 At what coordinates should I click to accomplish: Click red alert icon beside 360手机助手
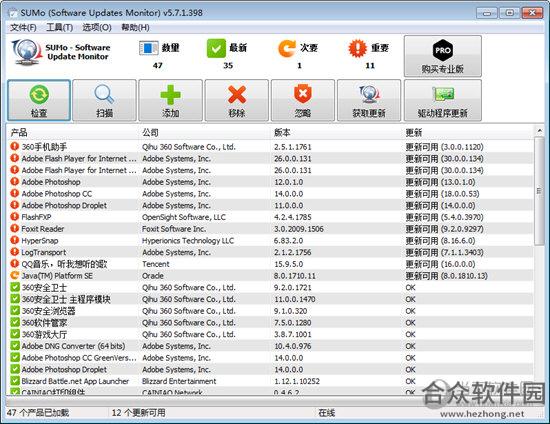click(x=14, y=146)
